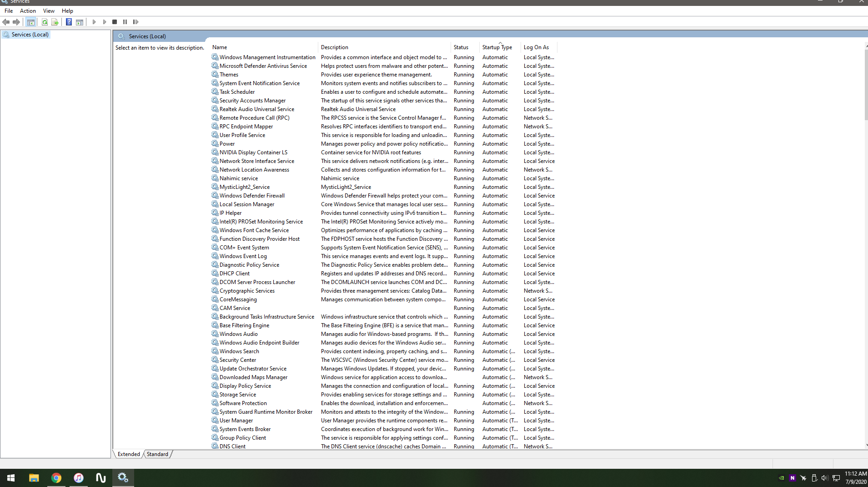Screen dimensions: 868x487
Task: Click the Back arrow toolbar icon
Action: (6, 22)
